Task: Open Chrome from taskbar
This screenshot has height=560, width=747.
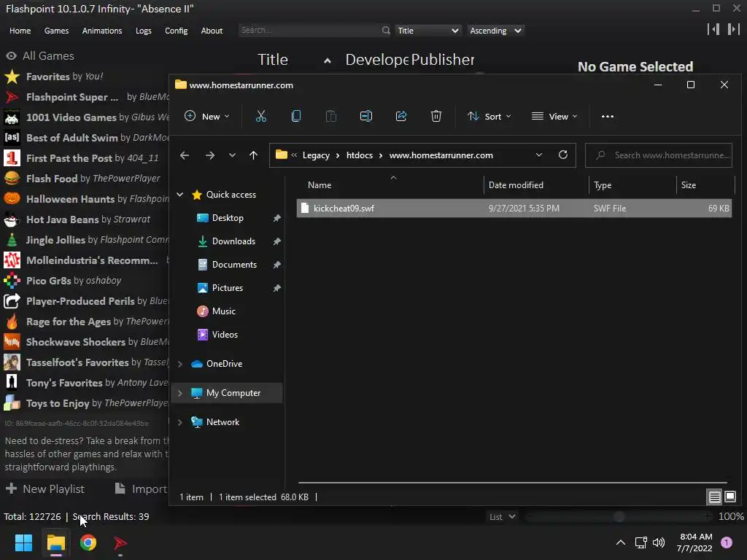Action: [x=88, y=542]
